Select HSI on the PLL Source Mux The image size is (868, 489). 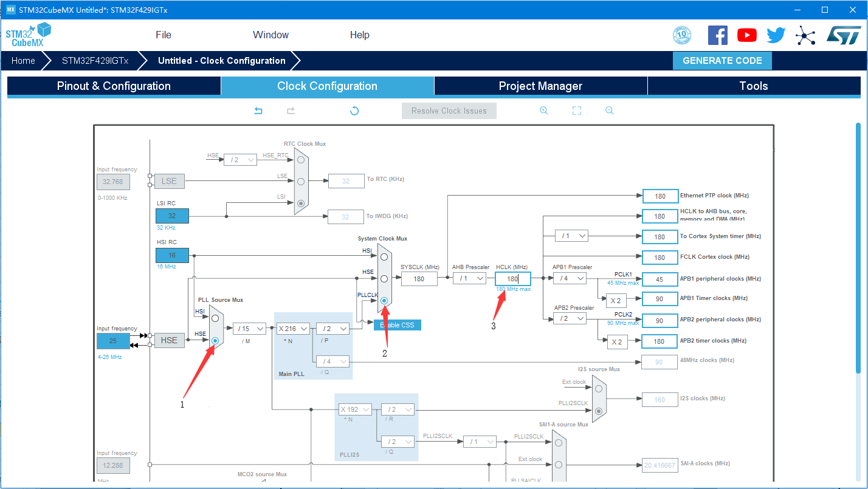[x=215, y=318]
